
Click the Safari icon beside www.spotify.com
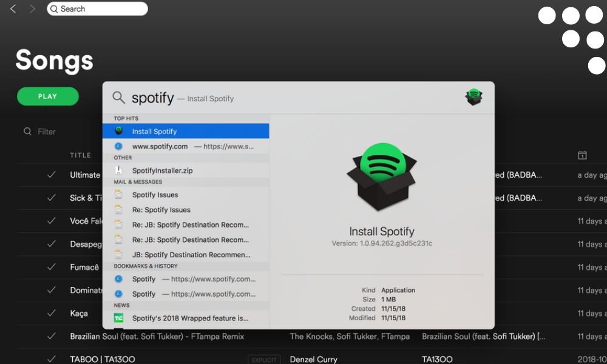pyautogui.click(x=118, y=146)
